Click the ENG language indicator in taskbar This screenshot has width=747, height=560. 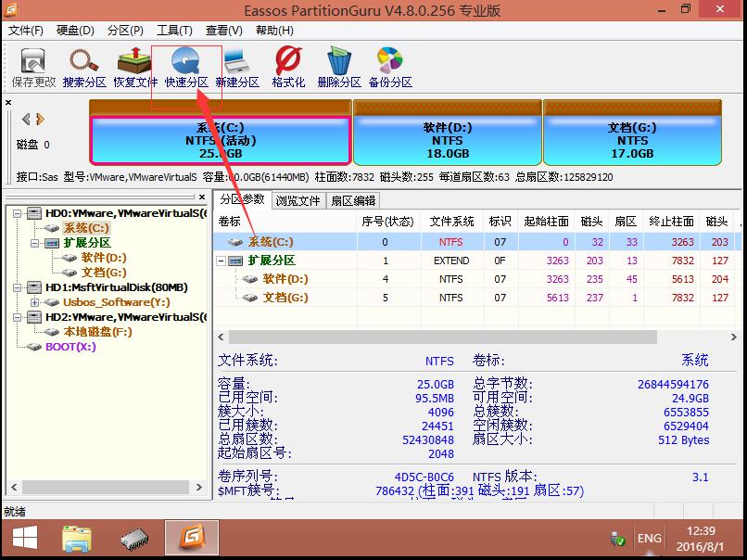click(x=649, y=538)
